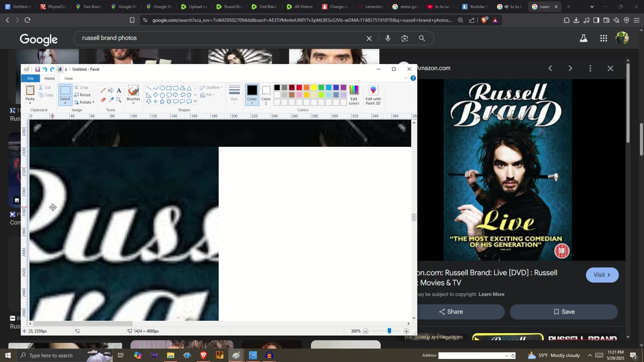Activate the Color picker eyedropper tool

click(111, 100)
